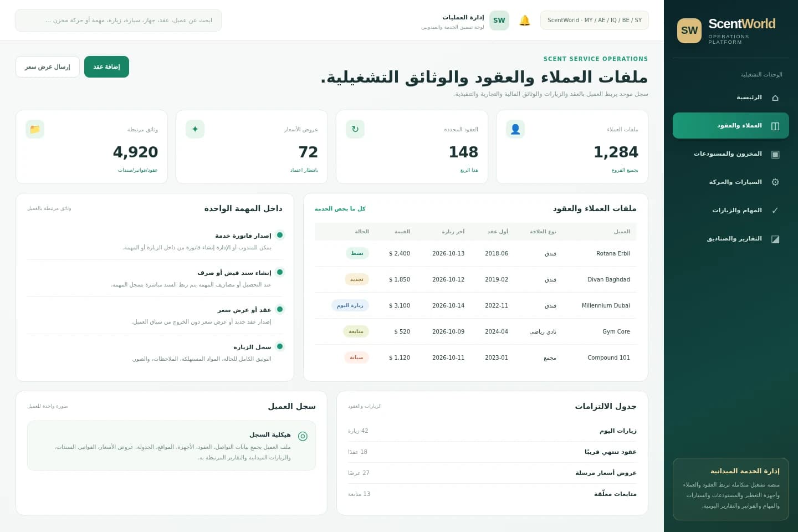Click the تجديد status badge
Viewport: 798px width, 532px height.
click(356, 279)
